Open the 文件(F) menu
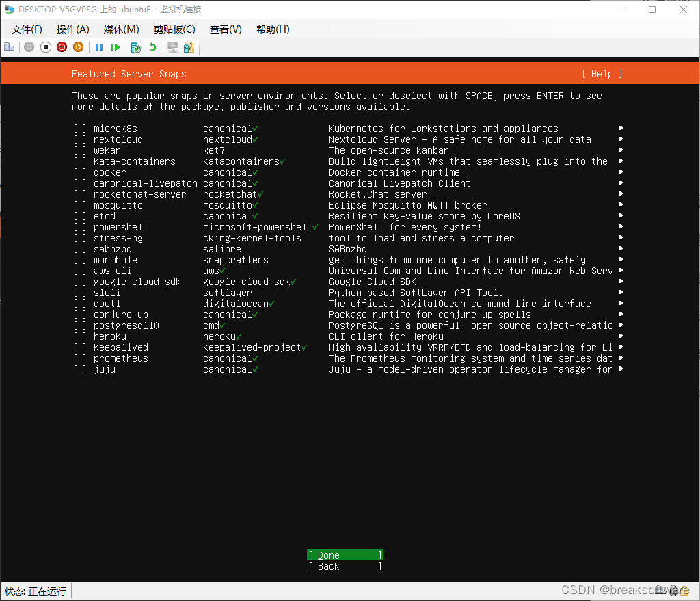Viewport: 700px width, 601px height. click(x=27, y=29)
